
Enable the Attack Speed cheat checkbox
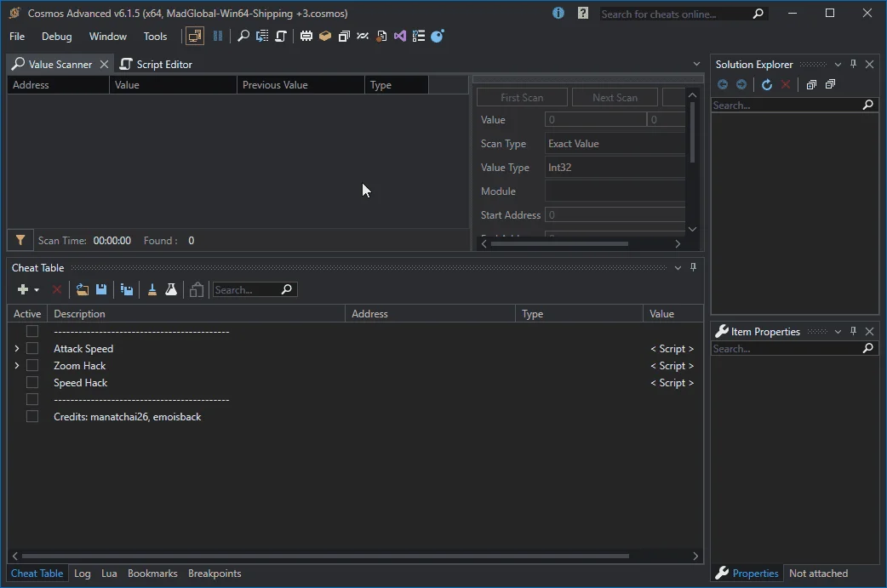(32, 348)
